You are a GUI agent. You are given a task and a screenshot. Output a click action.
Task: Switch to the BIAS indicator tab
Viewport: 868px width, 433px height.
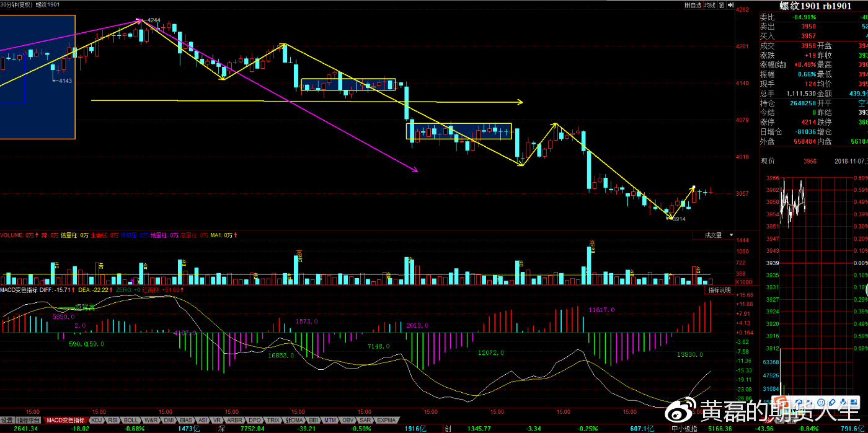pos(187,420)
